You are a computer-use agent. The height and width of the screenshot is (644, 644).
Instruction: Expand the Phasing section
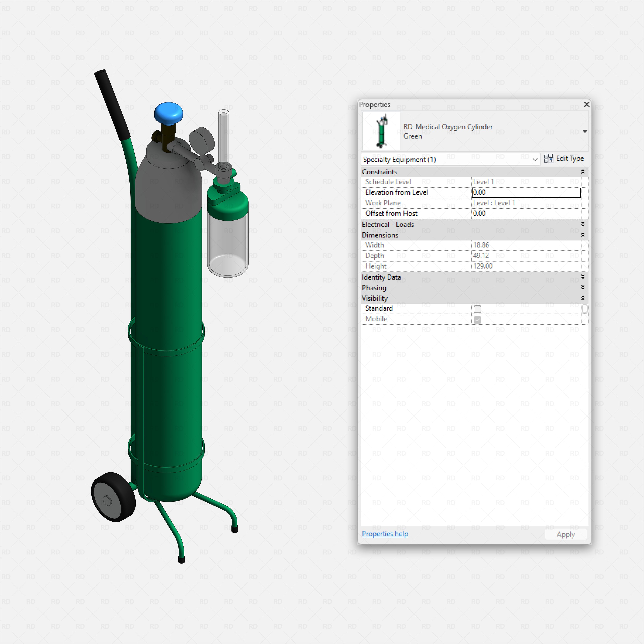point(583,287)
